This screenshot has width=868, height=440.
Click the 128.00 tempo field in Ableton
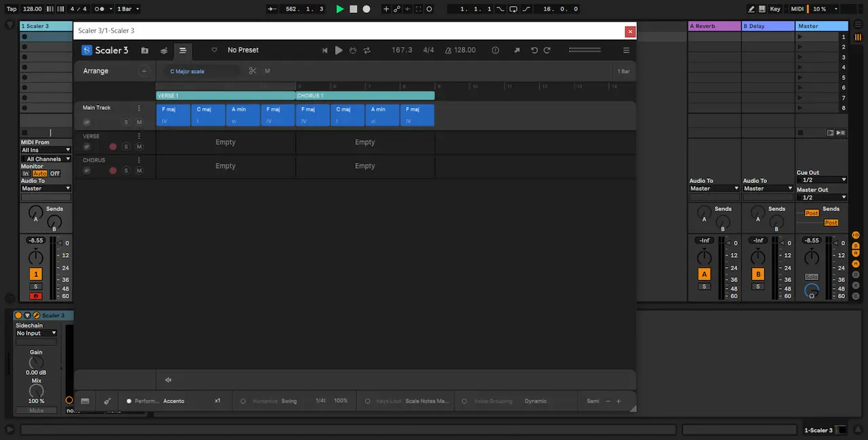32,9
